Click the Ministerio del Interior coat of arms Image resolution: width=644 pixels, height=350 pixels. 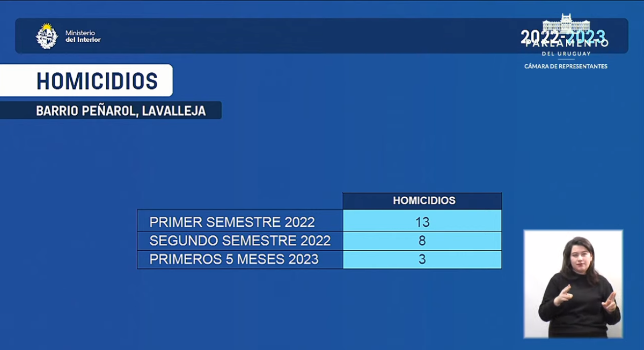pos(47,36)
